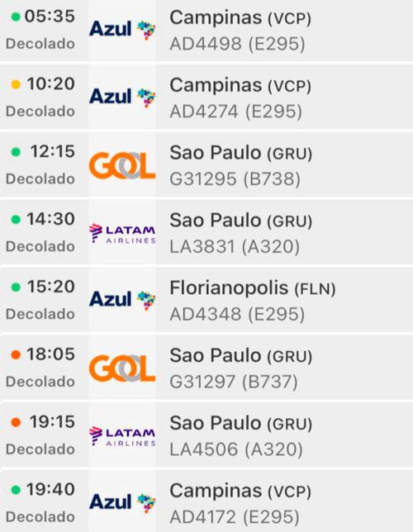Screen dimensions: 413x532
Task: Click the orange status dot beside 18:05
Action: tap(16, 354)
